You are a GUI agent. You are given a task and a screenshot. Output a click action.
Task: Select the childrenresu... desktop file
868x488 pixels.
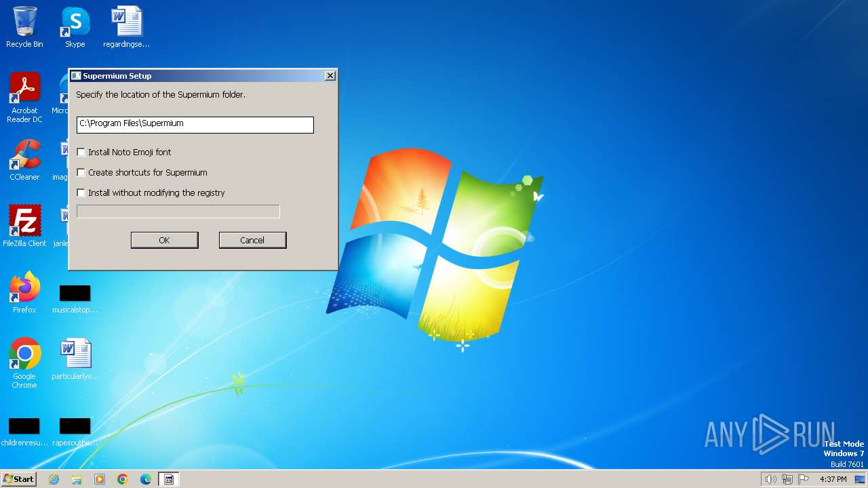[24, 432]
